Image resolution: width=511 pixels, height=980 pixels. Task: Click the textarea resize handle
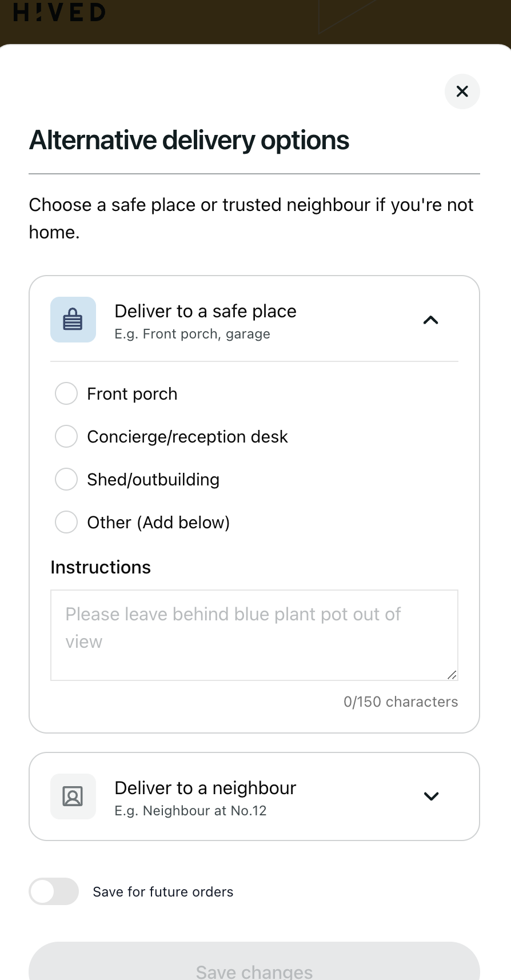tap(452, 675)
